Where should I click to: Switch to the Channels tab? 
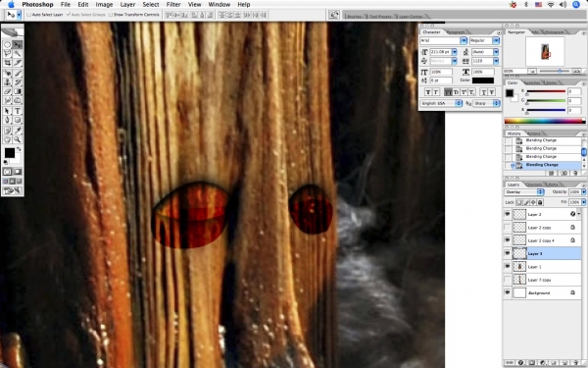(x=534, y=184)
